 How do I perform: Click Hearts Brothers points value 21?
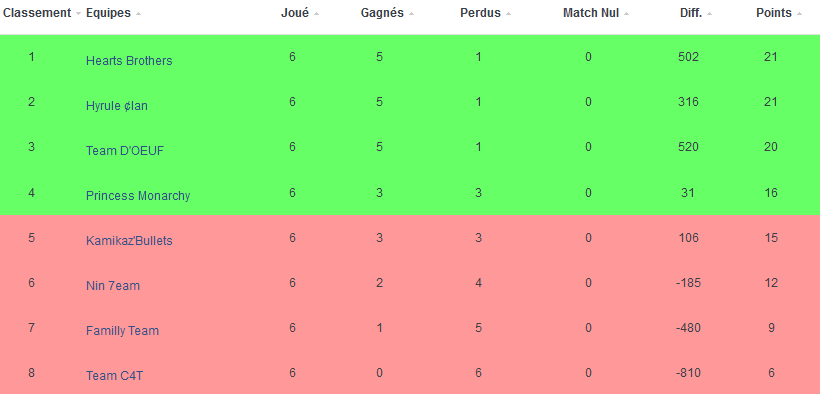770,57
